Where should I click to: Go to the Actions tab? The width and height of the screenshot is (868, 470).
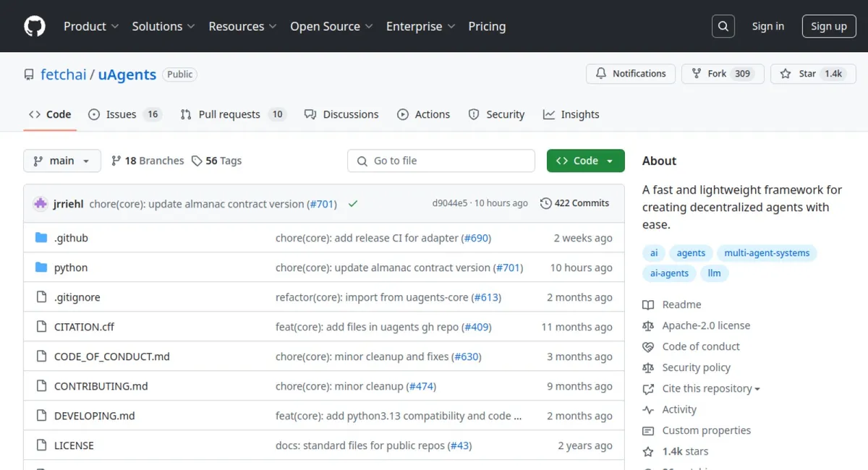pyautogui.click(x=423, y=114)
